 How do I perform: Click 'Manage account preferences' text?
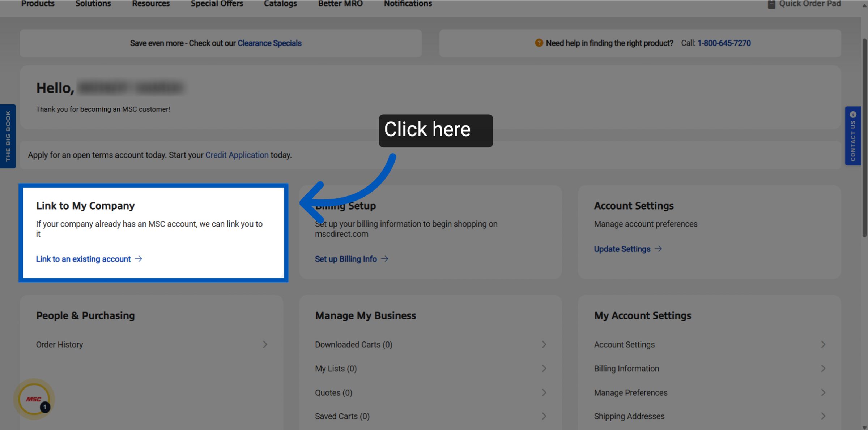point(646,224)
